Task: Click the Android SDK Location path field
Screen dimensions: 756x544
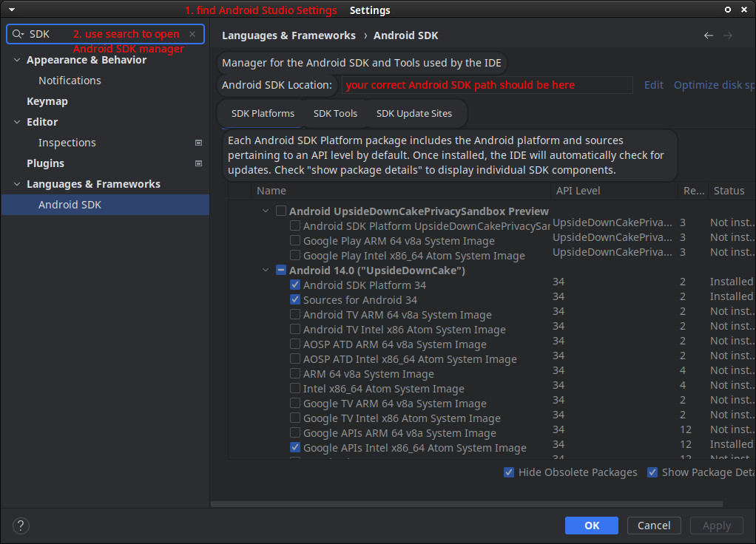Action: (487, 85)
